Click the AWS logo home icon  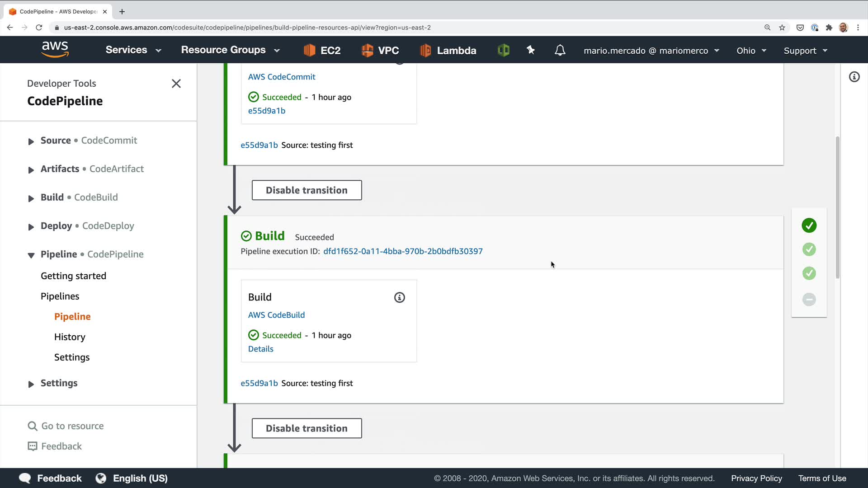(55, 49)
